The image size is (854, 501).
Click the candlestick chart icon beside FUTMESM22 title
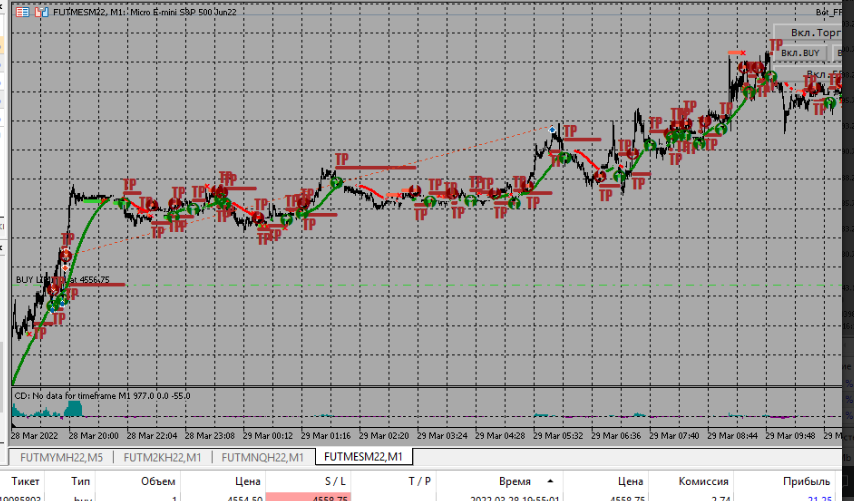pos(41,11)
